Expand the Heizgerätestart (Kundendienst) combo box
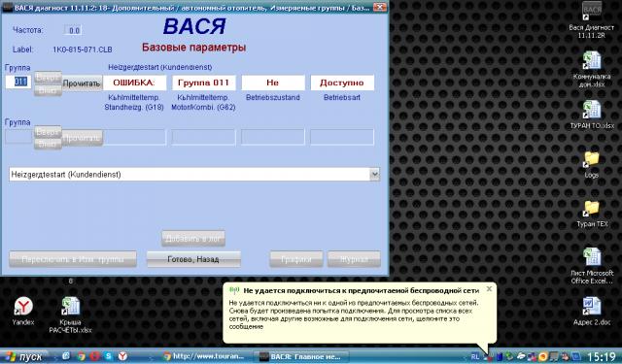 pos(374,175)
